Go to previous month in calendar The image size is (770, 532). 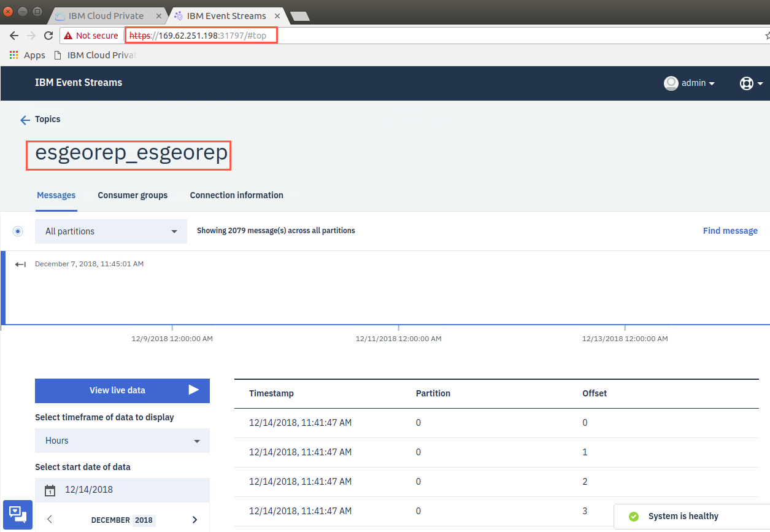pyautogui.click(x=50, y=520)
